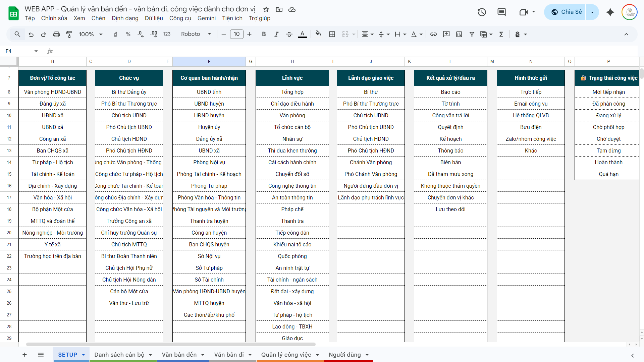Open the fill color paint bucket

(318, 34)
